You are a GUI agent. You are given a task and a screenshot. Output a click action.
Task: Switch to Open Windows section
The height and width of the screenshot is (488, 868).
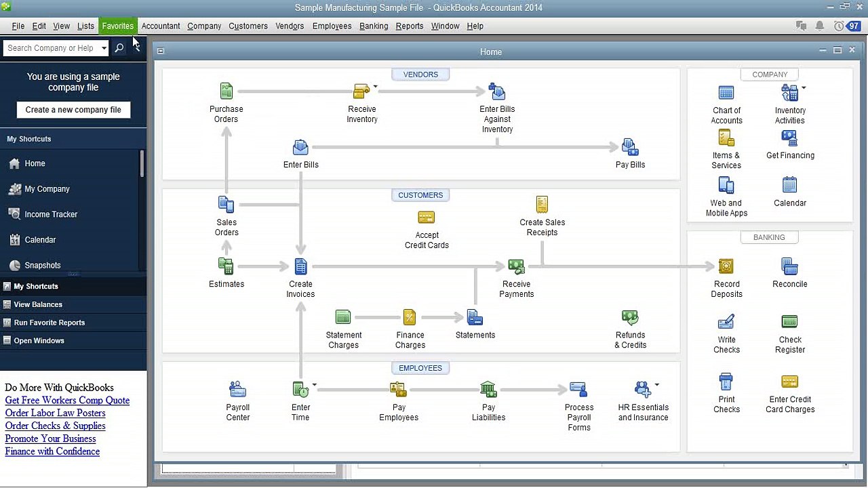click(73, 341)
